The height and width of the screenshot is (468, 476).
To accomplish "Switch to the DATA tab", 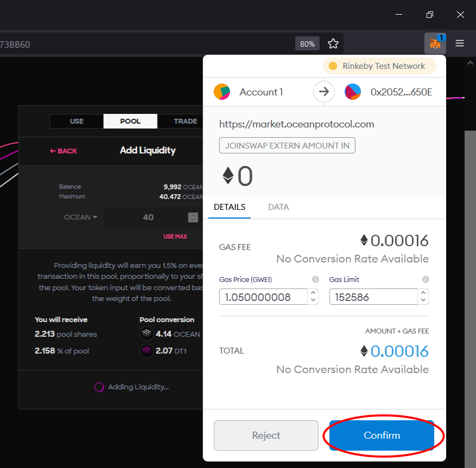I will click(278, 207).
